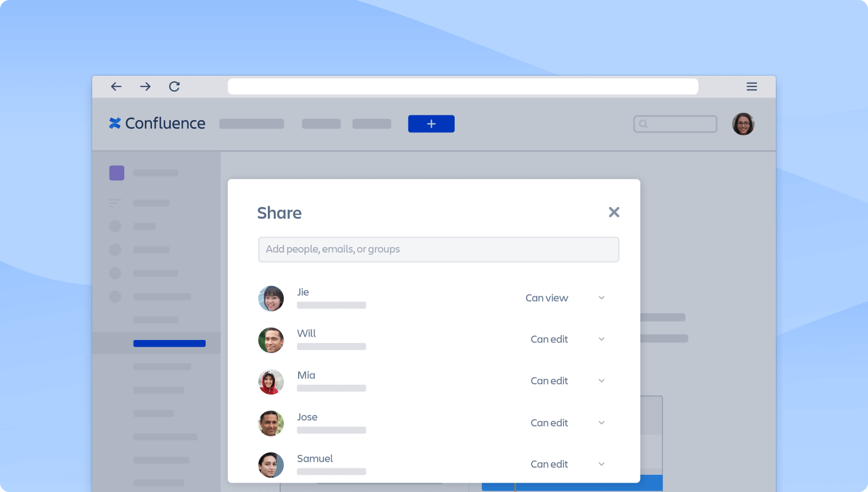This screenshot has height=492, width=868.
Task: Select the Mia permission option Can edit
Action: (549, 381)
